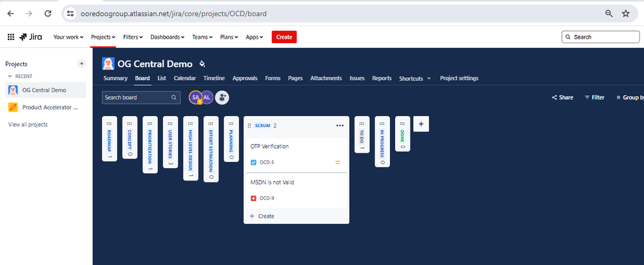Click the red Create button
The height and width of the screenshot is (265, 644).
pos(284,37)
